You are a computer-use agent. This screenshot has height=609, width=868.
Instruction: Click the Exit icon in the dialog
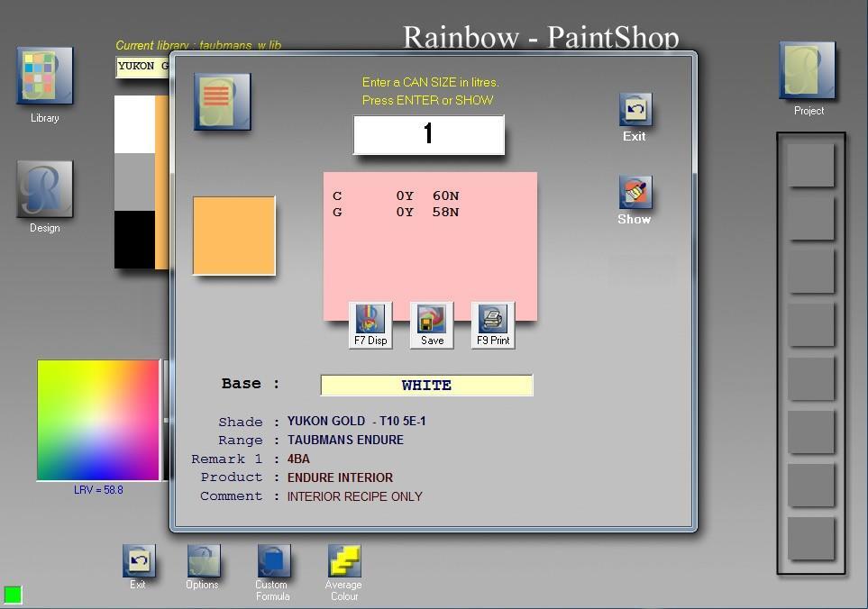click(635, 110)
